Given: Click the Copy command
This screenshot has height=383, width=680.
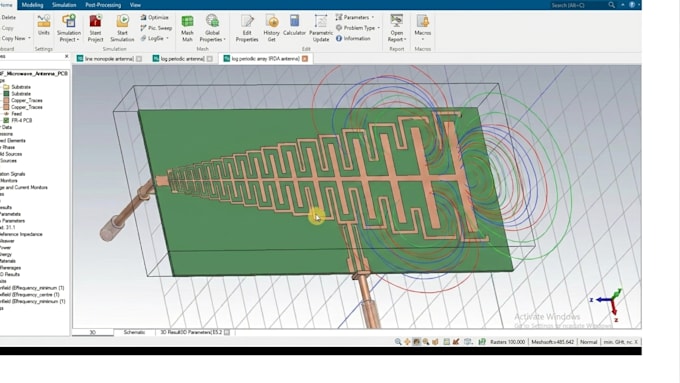Looking at the screenshot, I should pos(8,28).
